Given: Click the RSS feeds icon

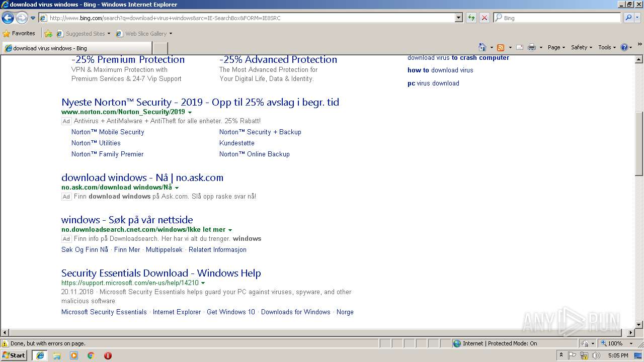Looking at the screenshot, I should [x=501, y=47].
